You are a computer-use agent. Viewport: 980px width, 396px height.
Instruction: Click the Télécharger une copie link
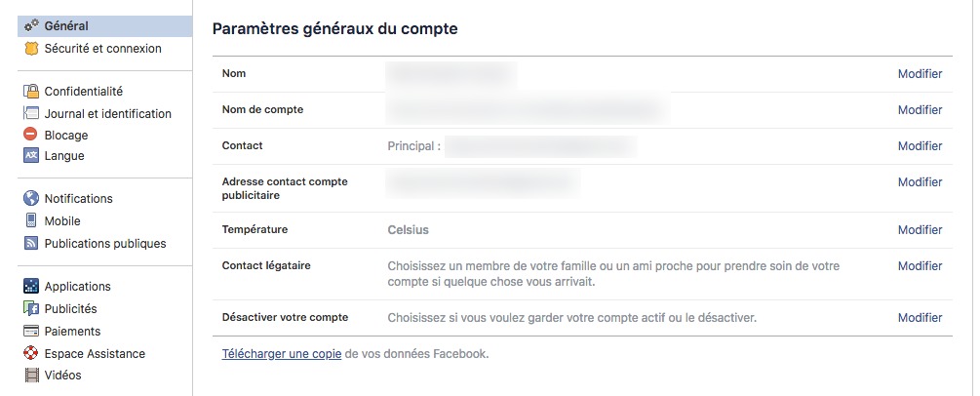(x=282, y=354)
